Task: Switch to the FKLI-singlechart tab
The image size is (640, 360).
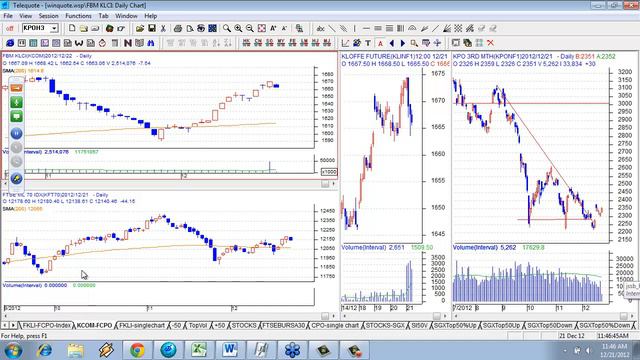Action: tap(142, 325)
